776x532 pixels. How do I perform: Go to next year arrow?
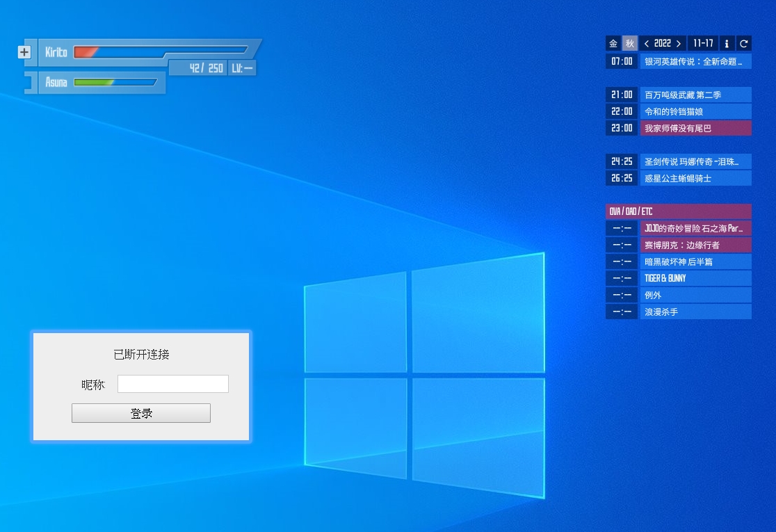pos(679,44)
